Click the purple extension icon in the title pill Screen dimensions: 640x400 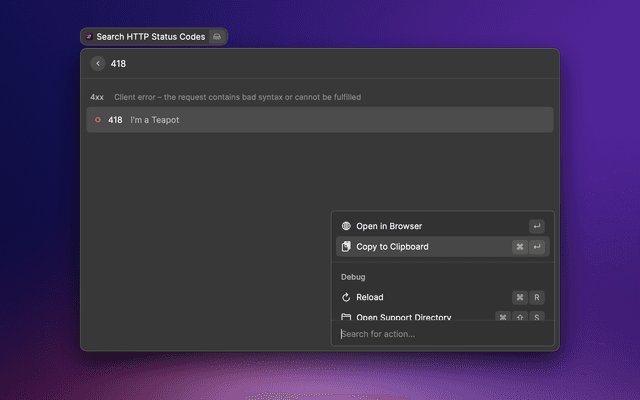[89, 36]
